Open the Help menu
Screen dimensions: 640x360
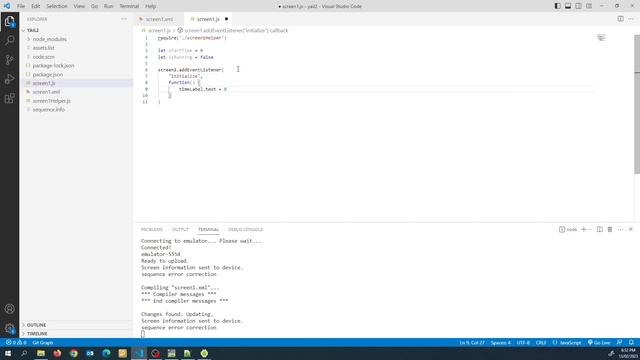click(151, 6)
